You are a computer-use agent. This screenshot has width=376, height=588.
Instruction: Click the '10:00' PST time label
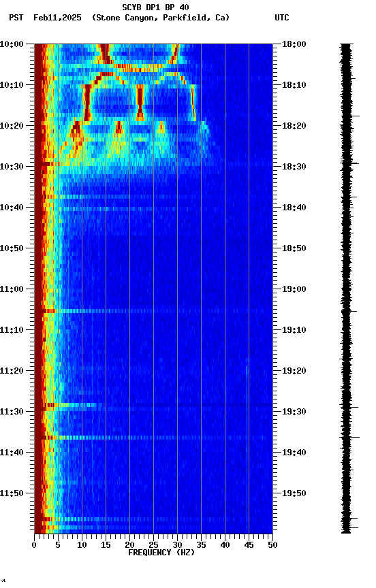[x=12, y=44]
